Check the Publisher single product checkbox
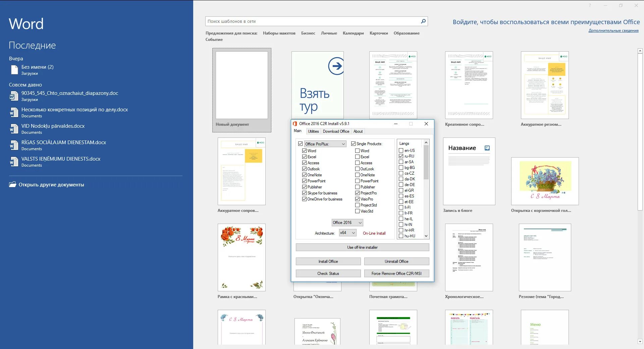 click(x=358, y=187)
